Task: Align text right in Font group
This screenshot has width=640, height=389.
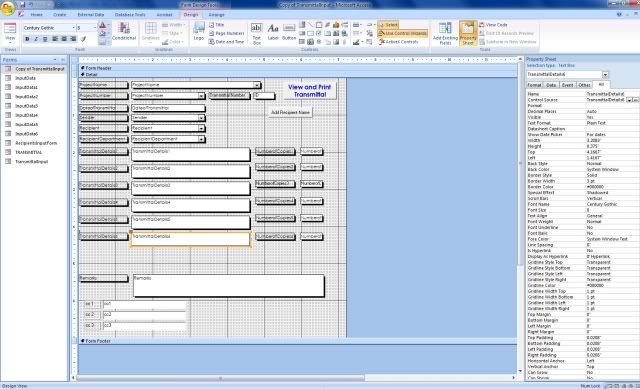Action: [73, 39]
